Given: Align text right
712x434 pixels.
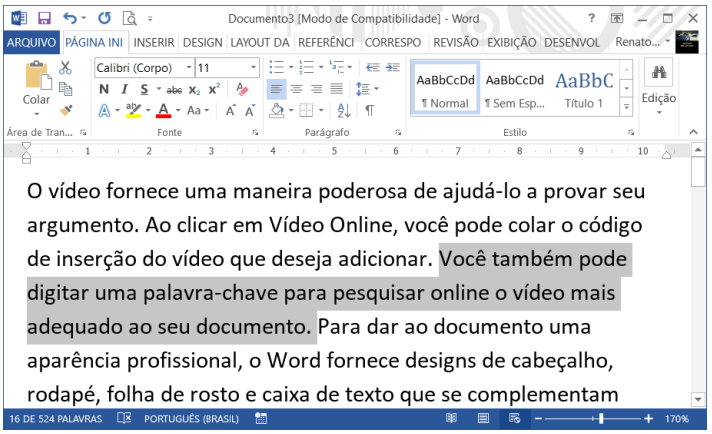Looking at the screenshot, I should click(x=316, y=89).
